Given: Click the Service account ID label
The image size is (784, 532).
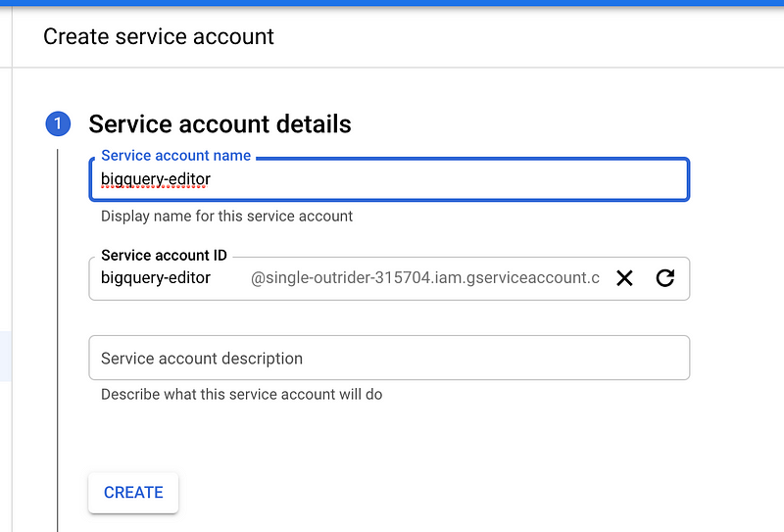Looking at the screenshot, I should tap(164, 256).
